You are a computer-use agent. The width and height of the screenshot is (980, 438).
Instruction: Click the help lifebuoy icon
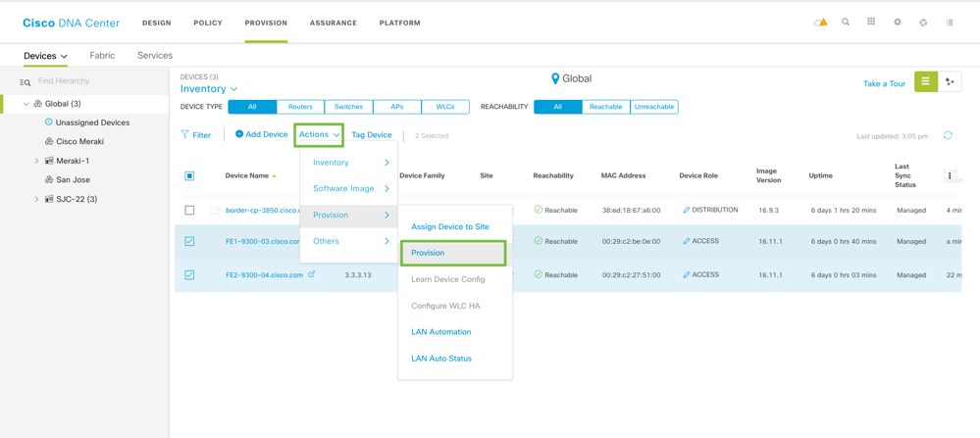tap(923, 23)
